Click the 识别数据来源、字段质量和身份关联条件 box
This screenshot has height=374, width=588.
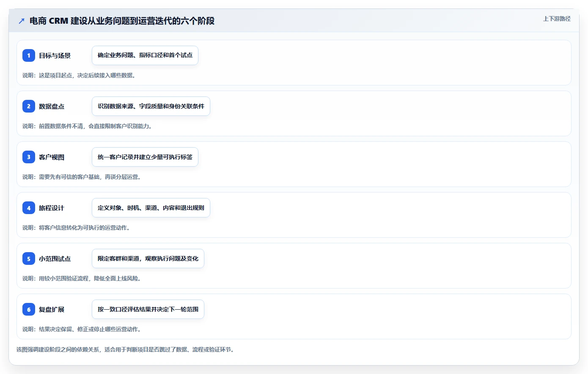pos(151,106)
